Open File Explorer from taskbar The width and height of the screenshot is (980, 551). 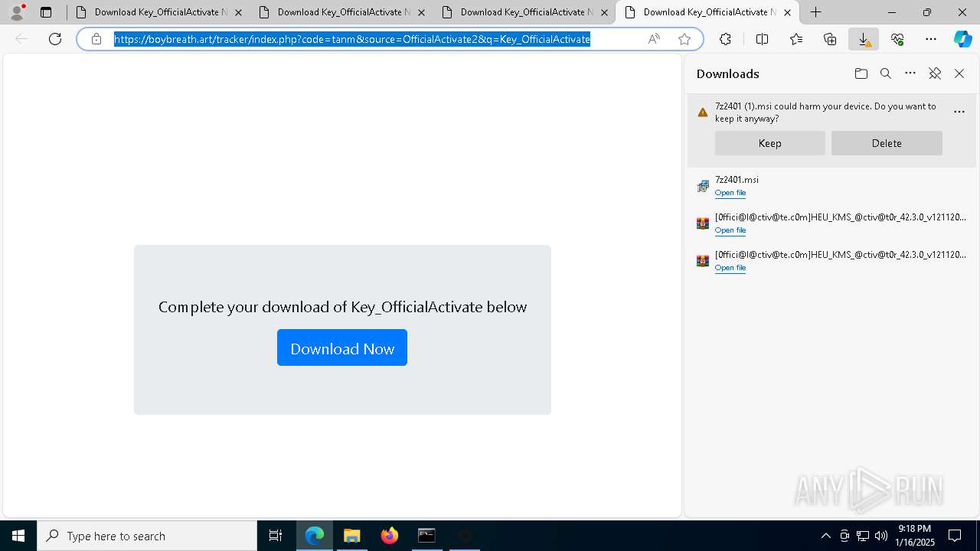(352, 536)
